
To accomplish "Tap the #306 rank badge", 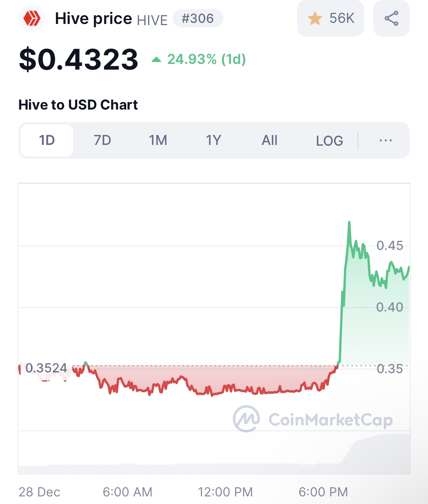I will 198,18.
